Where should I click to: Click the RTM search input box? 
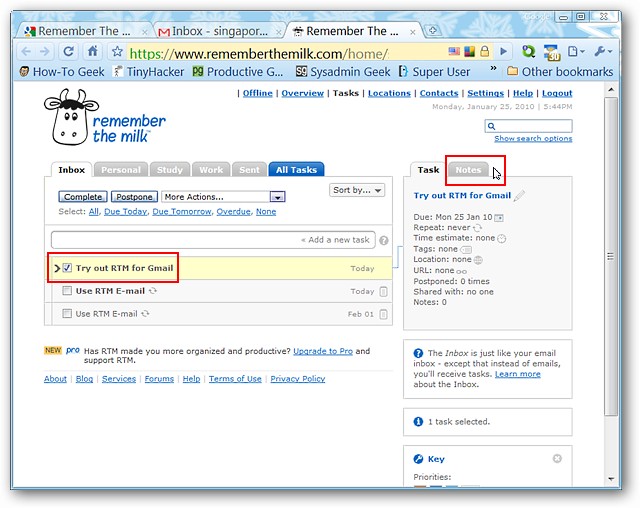pos(529,126)
